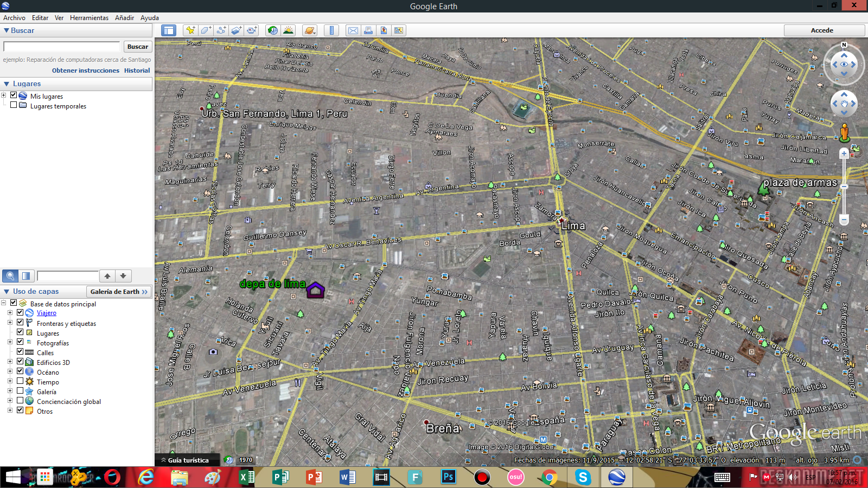Open the Guía turística tab
Screen dimensions: 868x488
pos(186,460)
